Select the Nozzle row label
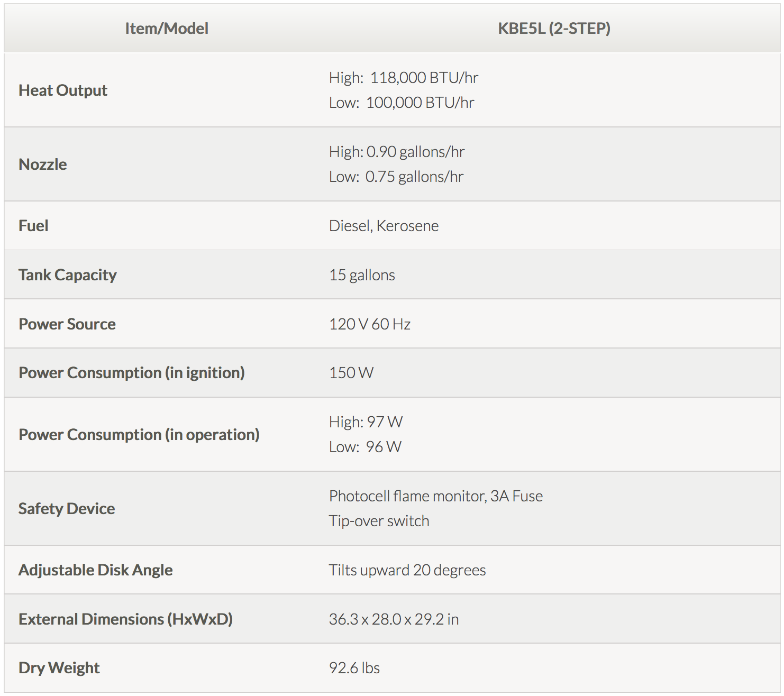The image size is (784, 696). coord(43,164)
